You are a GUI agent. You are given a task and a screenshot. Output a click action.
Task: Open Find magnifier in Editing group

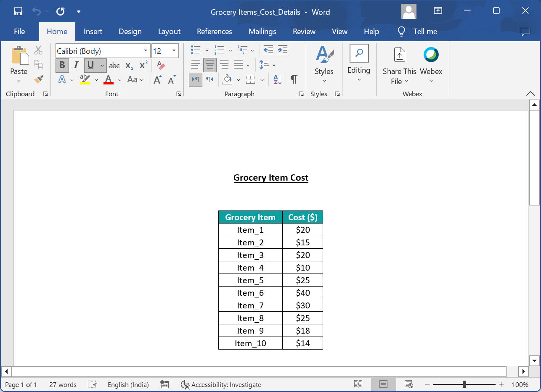(x=359, y=53)
